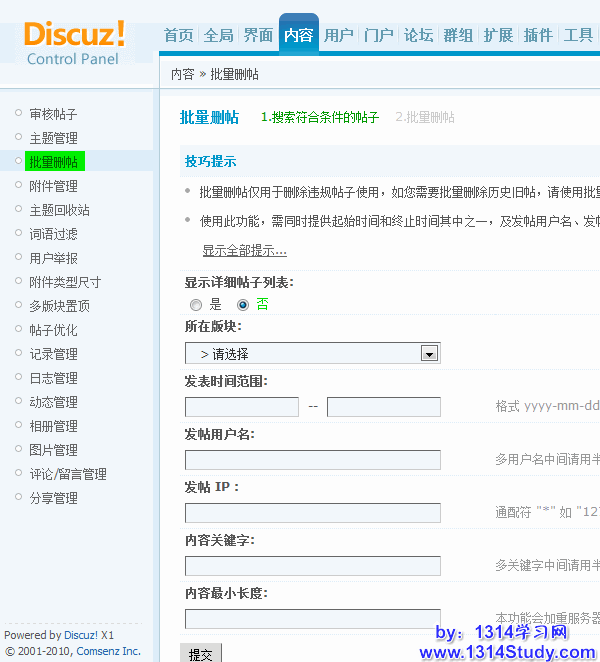Screen dimensions: 600x662
Task: Go to the 用户 navigation tab
Action: click(339, 35)
